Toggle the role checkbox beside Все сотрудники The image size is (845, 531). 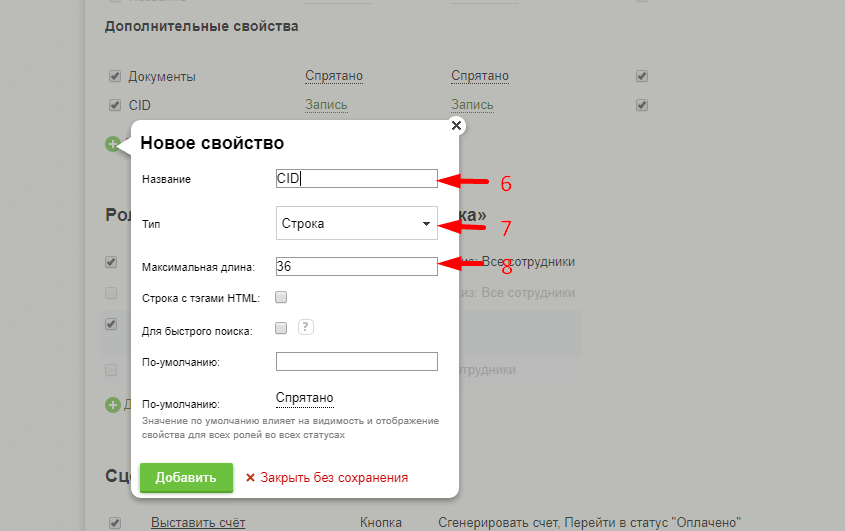point(111,262)
